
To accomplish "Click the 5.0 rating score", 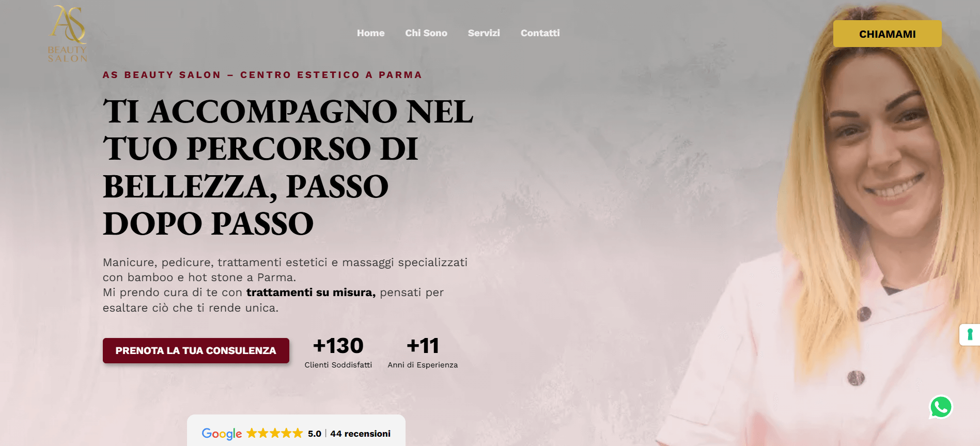I will 314,434.
